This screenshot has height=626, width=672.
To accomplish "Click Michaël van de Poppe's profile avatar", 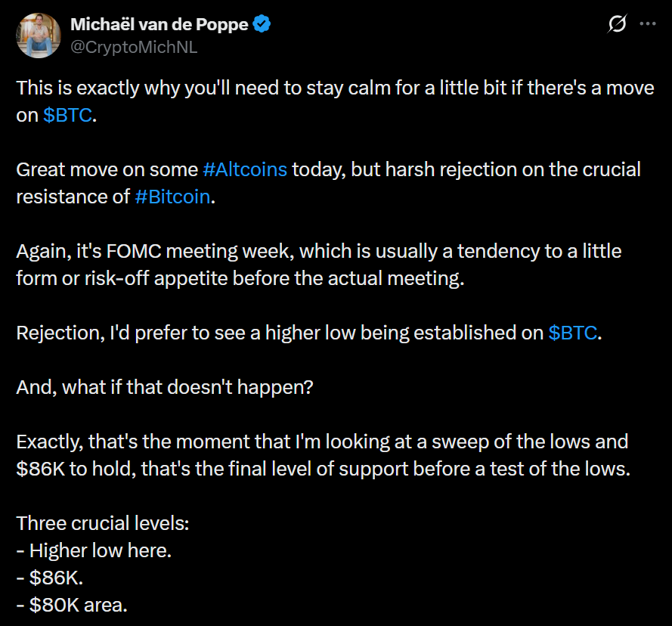I will [x=38, y=35].
